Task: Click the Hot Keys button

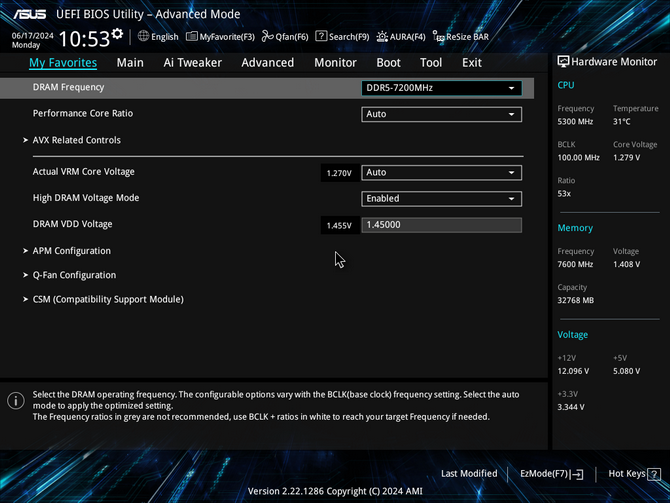Action: 635,474
